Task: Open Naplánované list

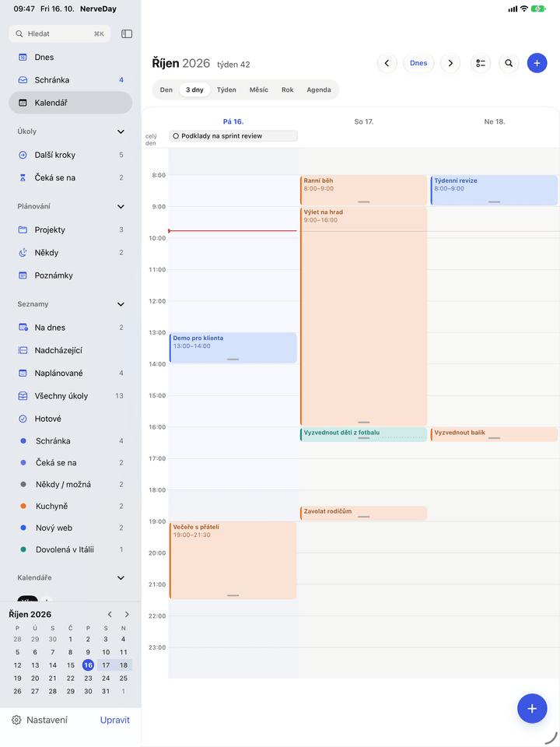Action: pos(71,373)
